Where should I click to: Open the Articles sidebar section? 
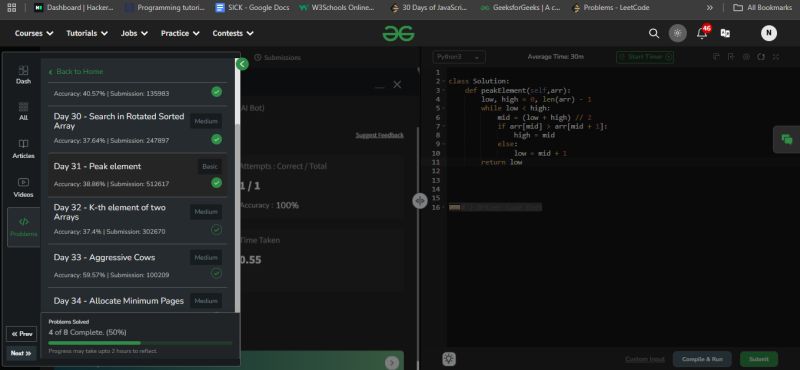point(23,149)
